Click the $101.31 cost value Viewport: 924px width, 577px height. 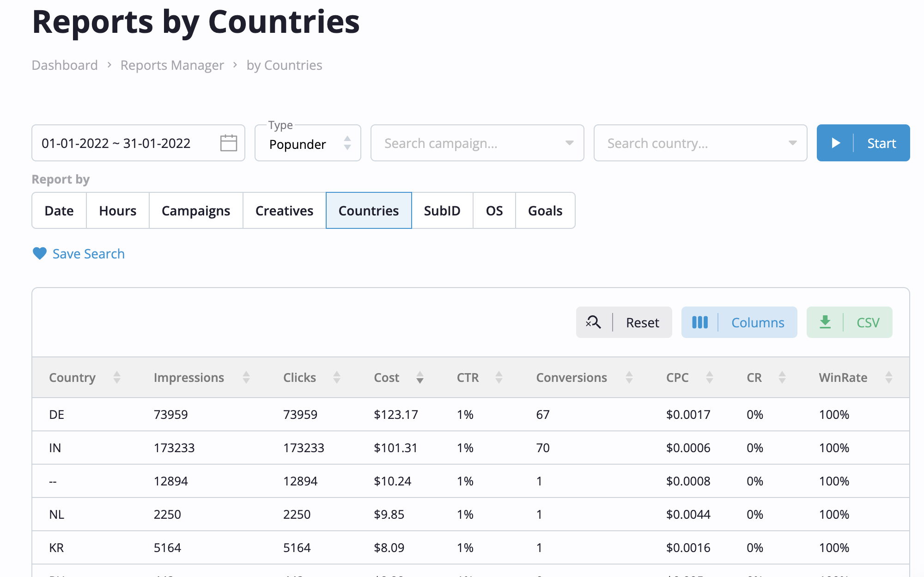395,448
